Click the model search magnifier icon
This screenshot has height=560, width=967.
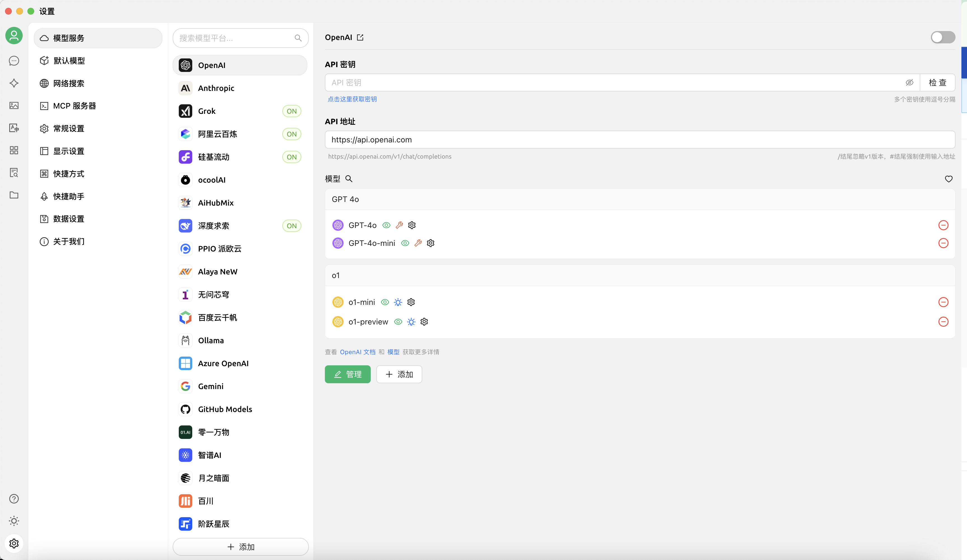[349, 179]
